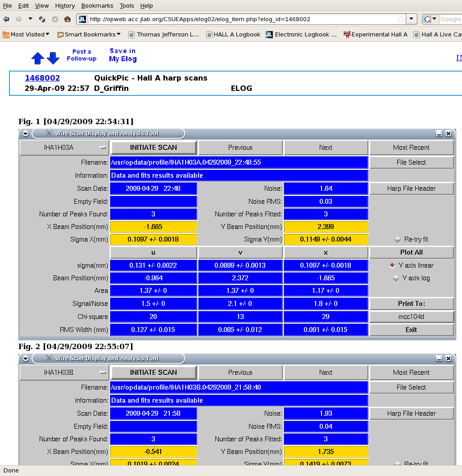Image resolution: width=462 pixels, height=476 pixels.
Task: Click Fig. 2 window menu arrow icon
Action: [x=26, y=359]
